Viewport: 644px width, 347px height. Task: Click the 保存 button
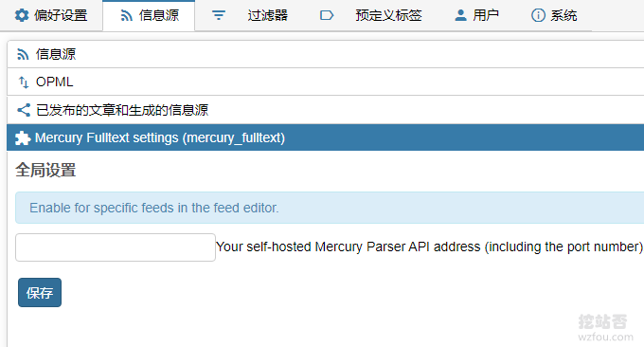point(40,292)
